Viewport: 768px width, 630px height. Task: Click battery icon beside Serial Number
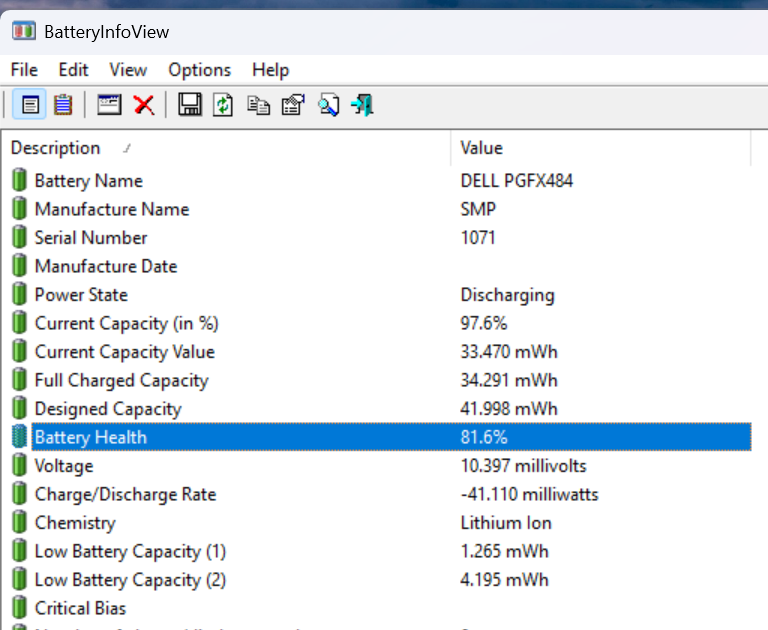pos(19,237)
